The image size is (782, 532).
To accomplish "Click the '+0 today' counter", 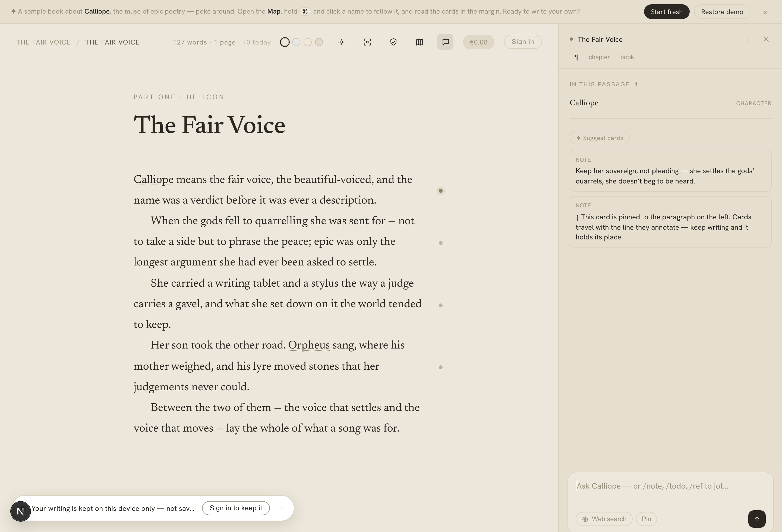I will pyautogui.click(x=256, y=42).
